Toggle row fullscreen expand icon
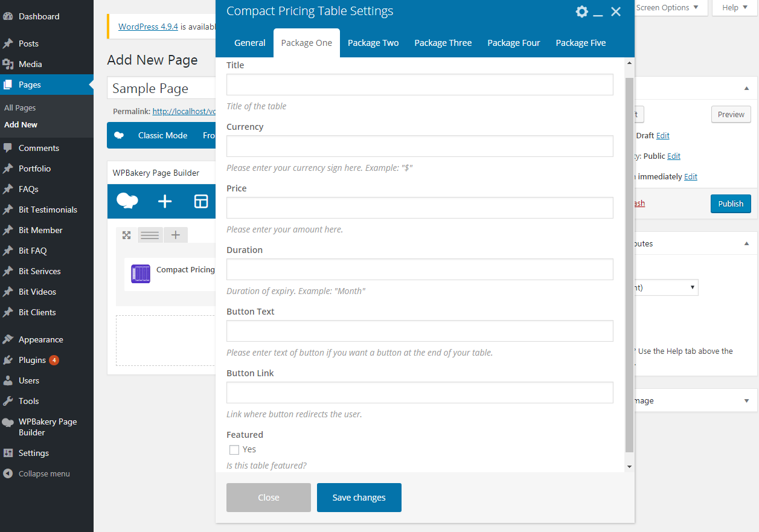 pyautogui.click(x=126, y=235)
